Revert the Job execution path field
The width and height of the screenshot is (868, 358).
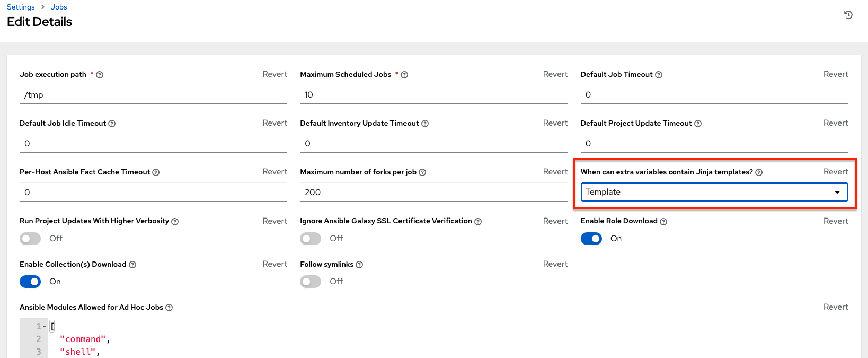point(274,74)
